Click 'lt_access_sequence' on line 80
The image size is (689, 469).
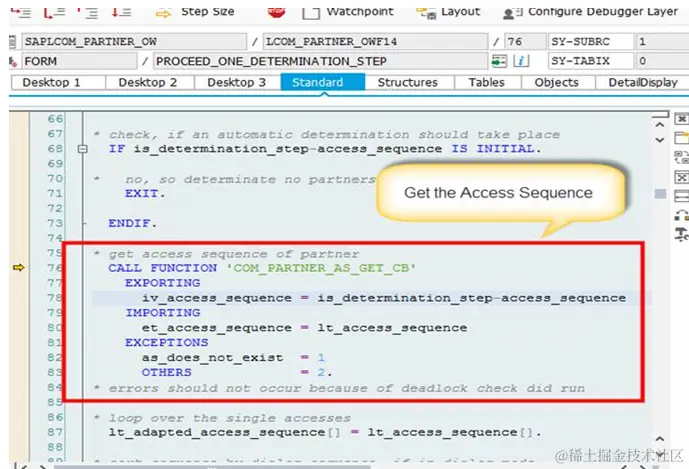point(392,328)
